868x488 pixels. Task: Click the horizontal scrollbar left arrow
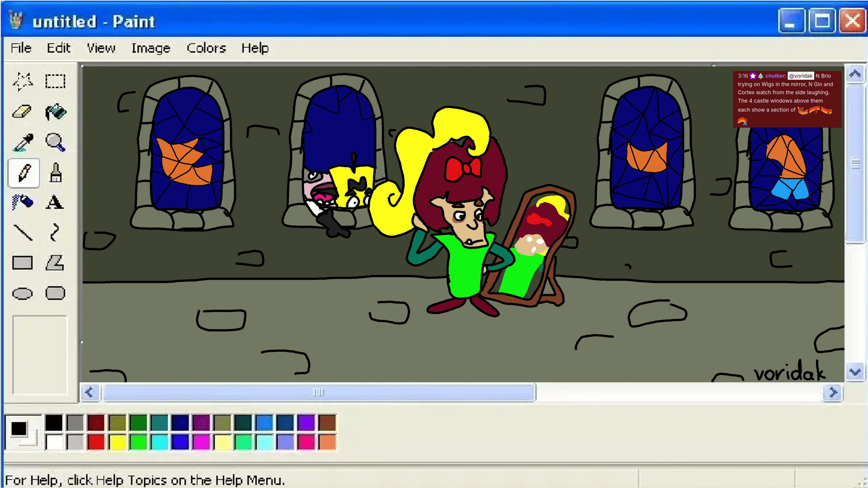coord(90,392)
